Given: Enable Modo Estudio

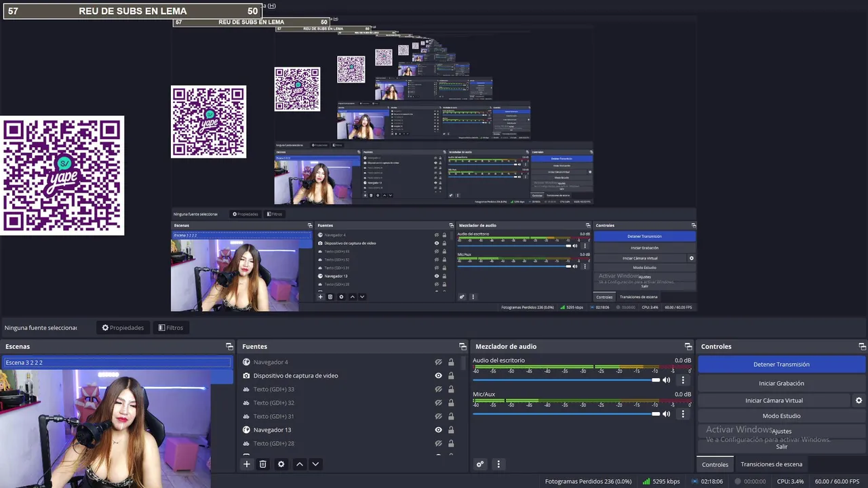Looking at the screenshot, I should tap(781, 416).
